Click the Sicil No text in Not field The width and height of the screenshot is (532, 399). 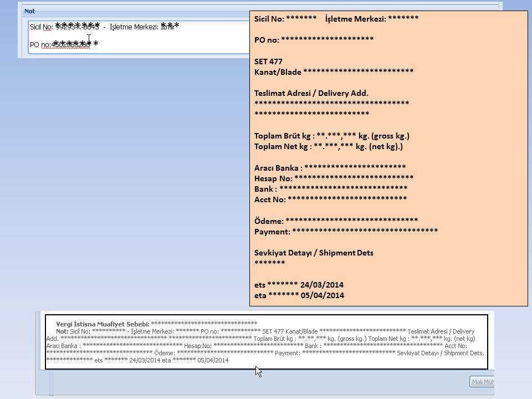click(x=42, y=27)
